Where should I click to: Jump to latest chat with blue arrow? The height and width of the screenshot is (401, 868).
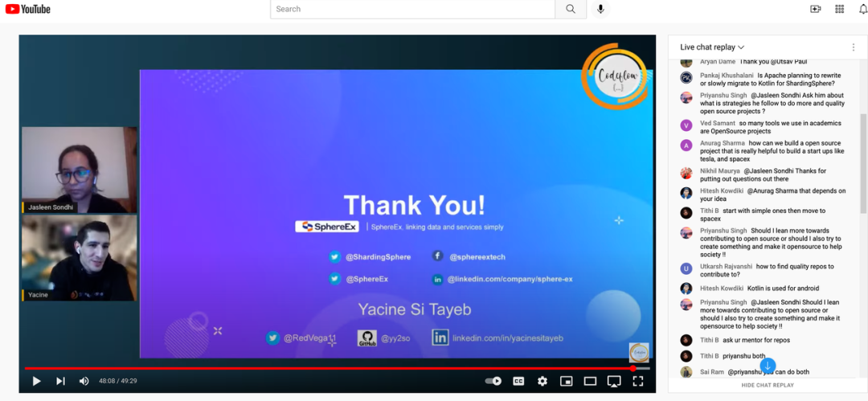coord(768,366)
